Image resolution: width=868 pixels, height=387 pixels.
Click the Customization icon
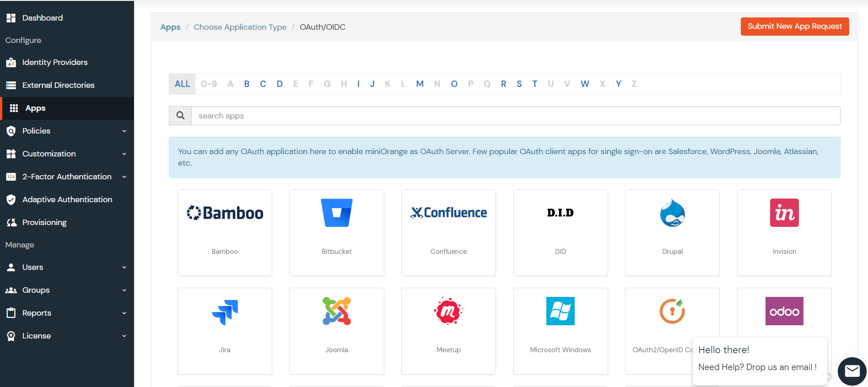point(11,154)
